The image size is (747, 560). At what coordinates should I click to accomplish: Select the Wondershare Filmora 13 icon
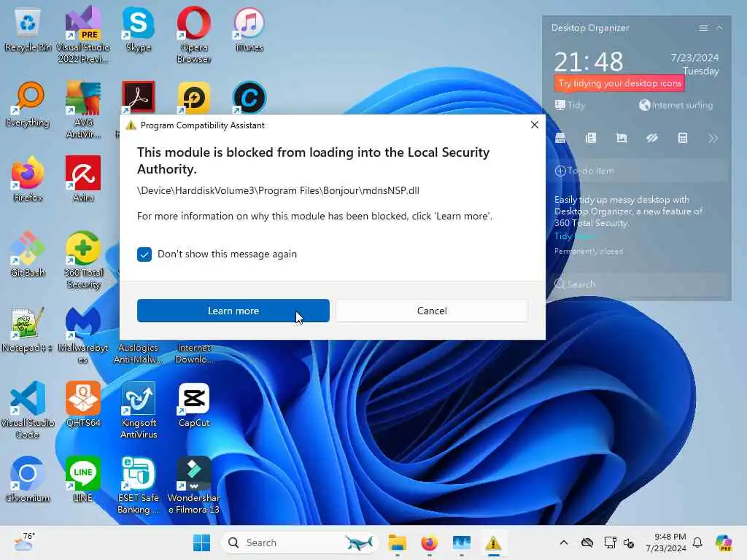(x=193, y=486)
